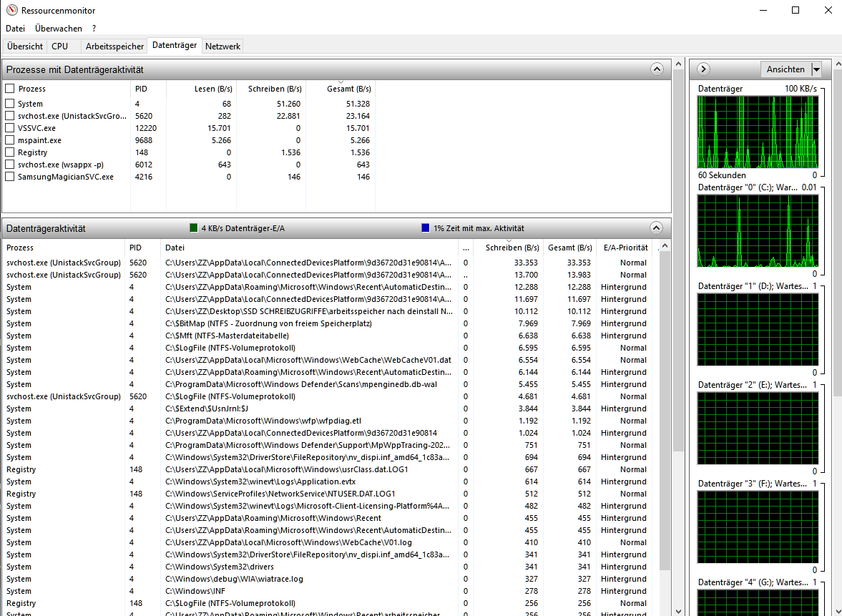Open the Ansichten dropdown arrow

[x=816, y=69]
